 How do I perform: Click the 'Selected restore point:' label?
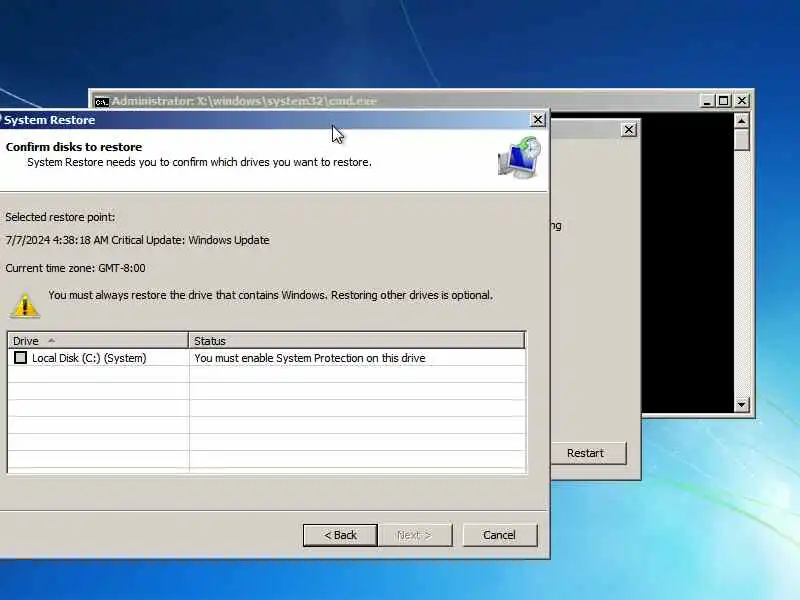coord(60,217)
